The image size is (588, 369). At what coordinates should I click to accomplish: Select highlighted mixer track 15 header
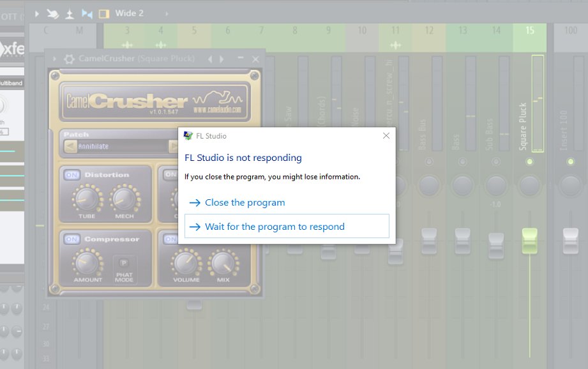(x=529, y=38)
